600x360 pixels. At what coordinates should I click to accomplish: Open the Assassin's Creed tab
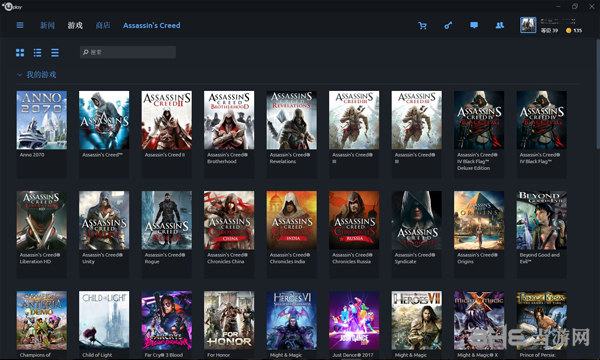[152, 26]
